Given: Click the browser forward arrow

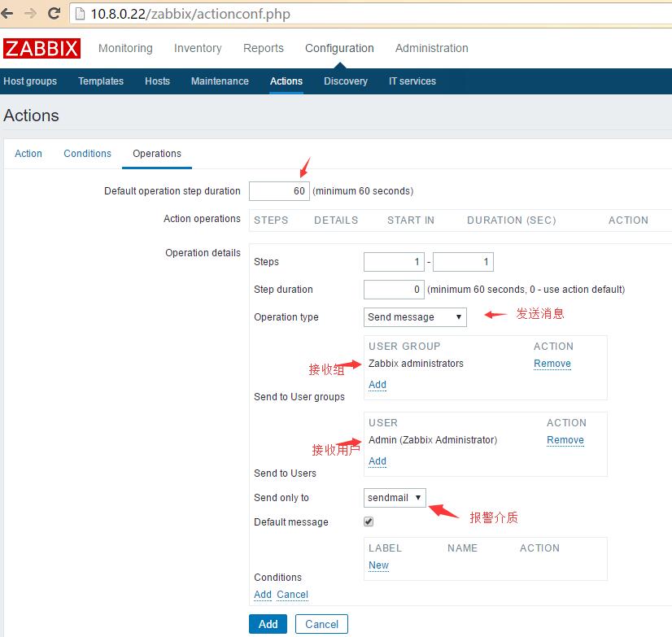Looking at the screenshot, I should 30,13.
